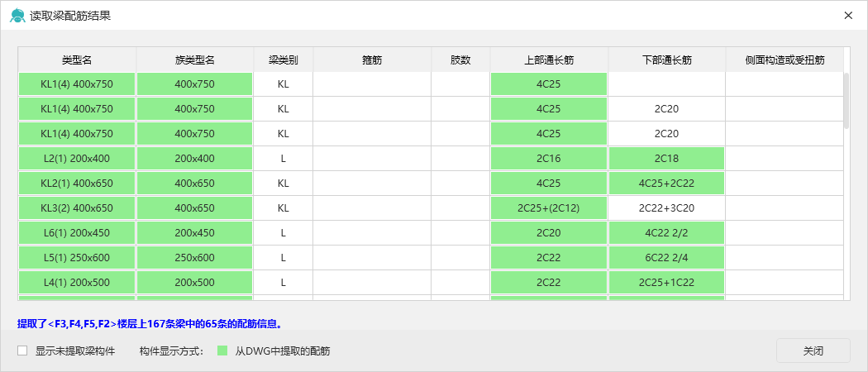Click the 族类型名 column header

click(195, 60)
